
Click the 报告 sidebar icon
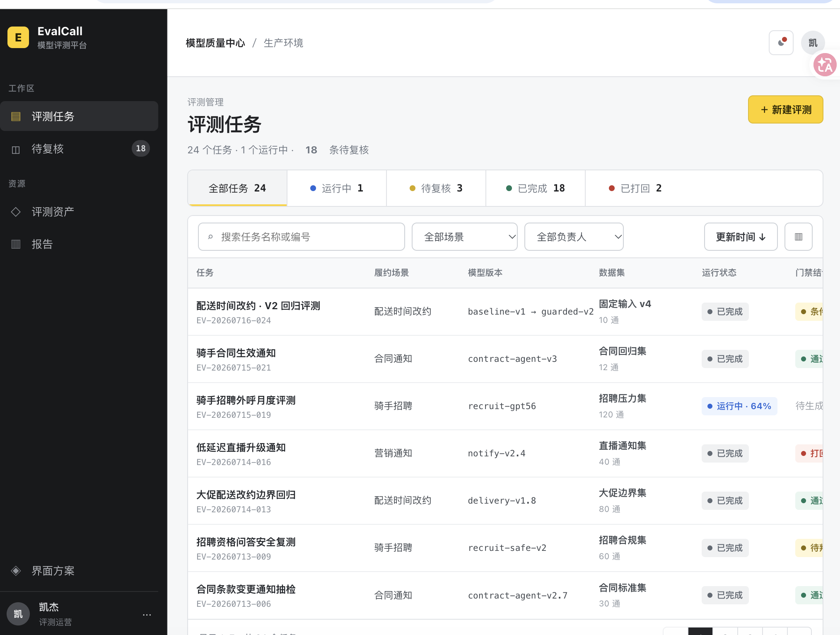point(16,244)
